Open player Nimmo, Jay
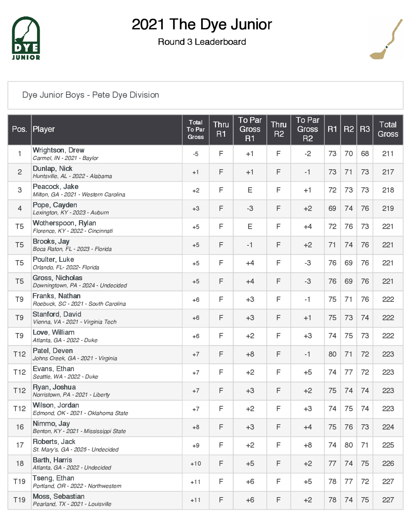 [x=51, y=423]
